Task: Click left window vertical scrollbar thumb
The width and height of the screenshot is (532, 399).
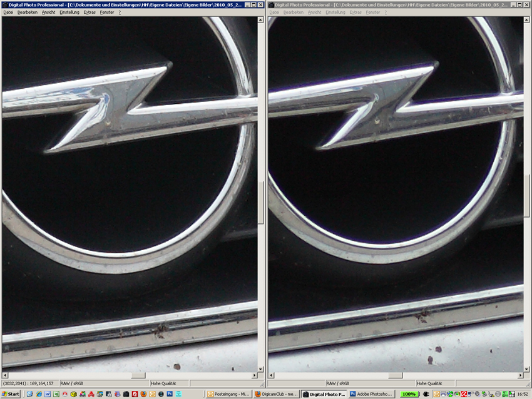Action: tap(260, 203)
